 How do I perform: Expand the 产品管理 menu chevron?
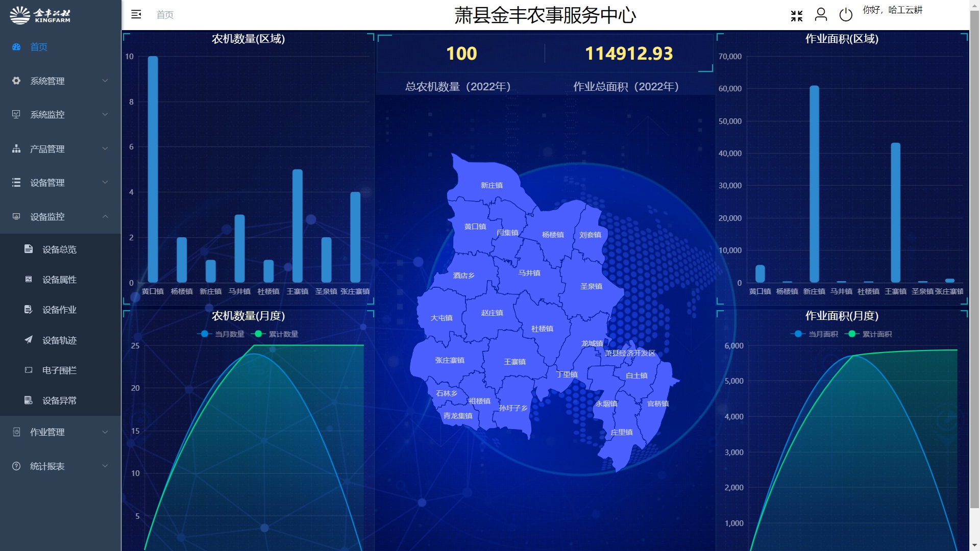(105, 148)
